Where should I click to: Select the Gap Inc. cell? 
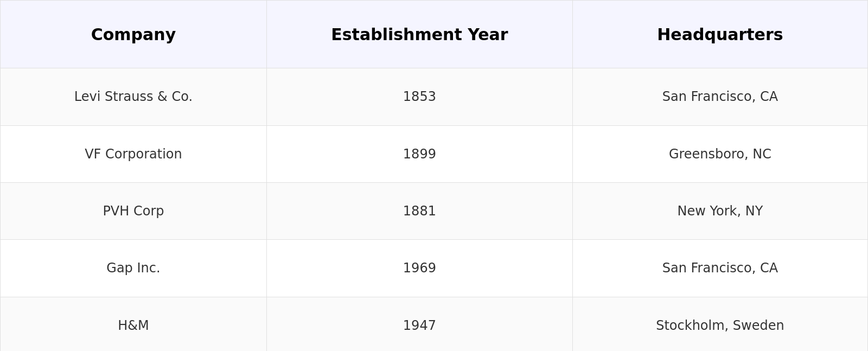(133, 268)
